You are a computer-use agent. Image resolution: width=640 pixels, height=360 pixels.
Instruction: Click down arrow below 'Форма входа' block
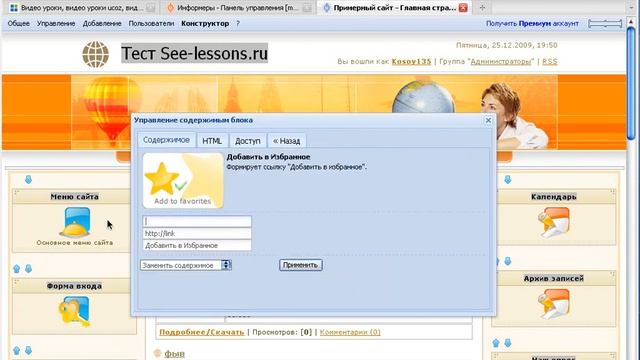[x=28, y=351]
